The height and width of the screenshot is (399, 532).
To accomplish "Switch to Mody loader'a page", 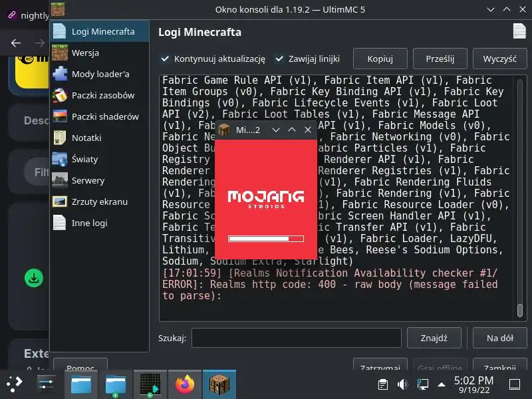I will point(99,74).
